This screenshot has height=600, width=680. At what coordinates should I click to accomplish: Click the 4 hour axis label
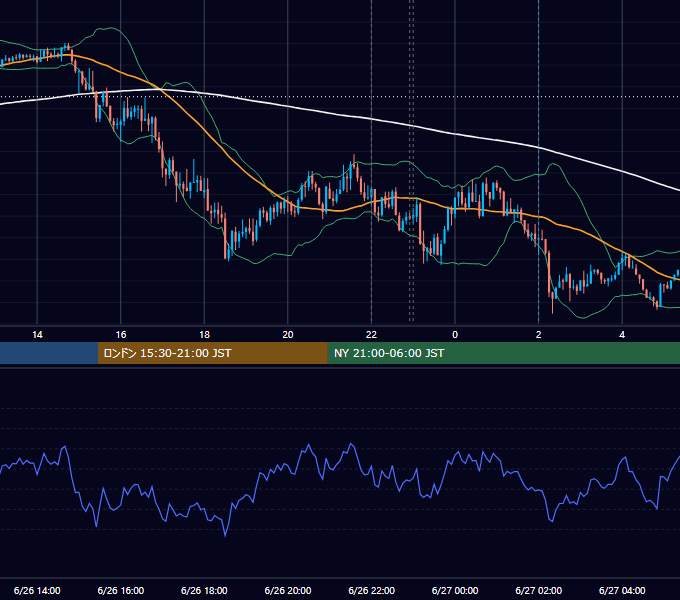[622, 335]
